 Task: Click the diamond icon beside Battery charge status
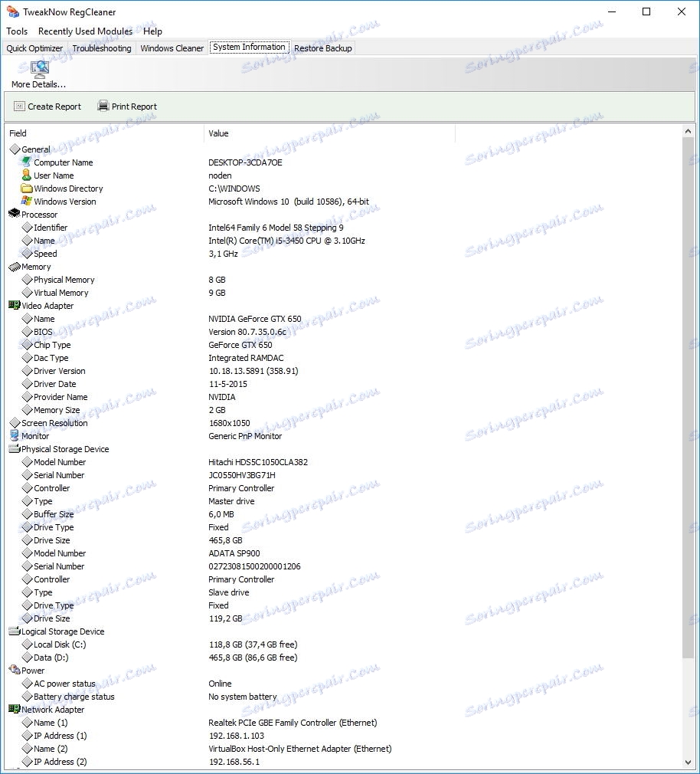(x=27, y=697)
